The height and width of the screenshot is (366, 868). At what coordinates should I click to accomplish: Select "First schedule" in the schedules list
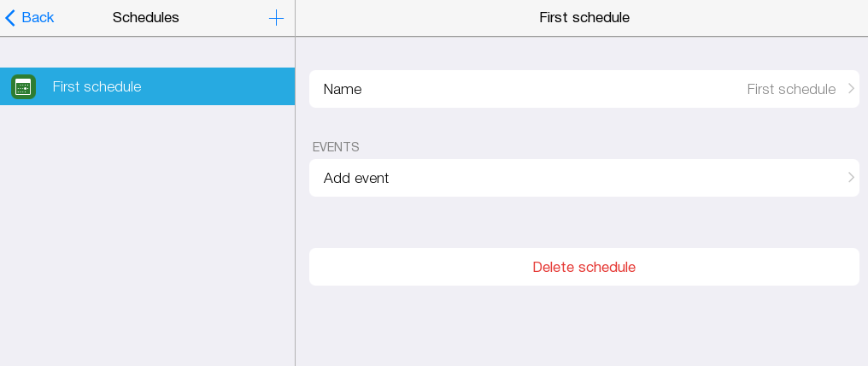point(97,86)
